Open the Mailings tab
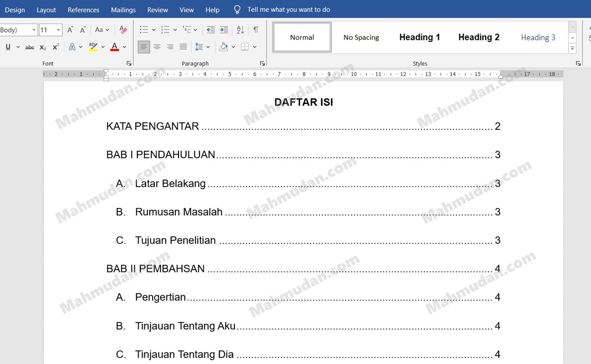The image size is (591, 364). [x=123, y=10]
